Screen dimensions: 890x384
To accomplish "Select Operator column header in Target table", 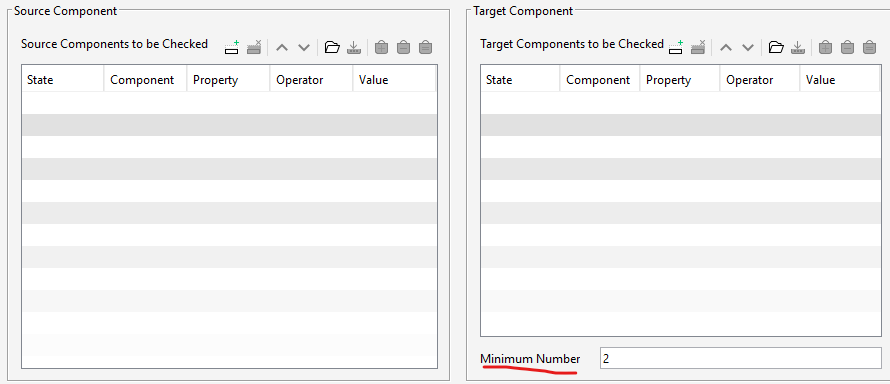I will (x=759, y=80).
